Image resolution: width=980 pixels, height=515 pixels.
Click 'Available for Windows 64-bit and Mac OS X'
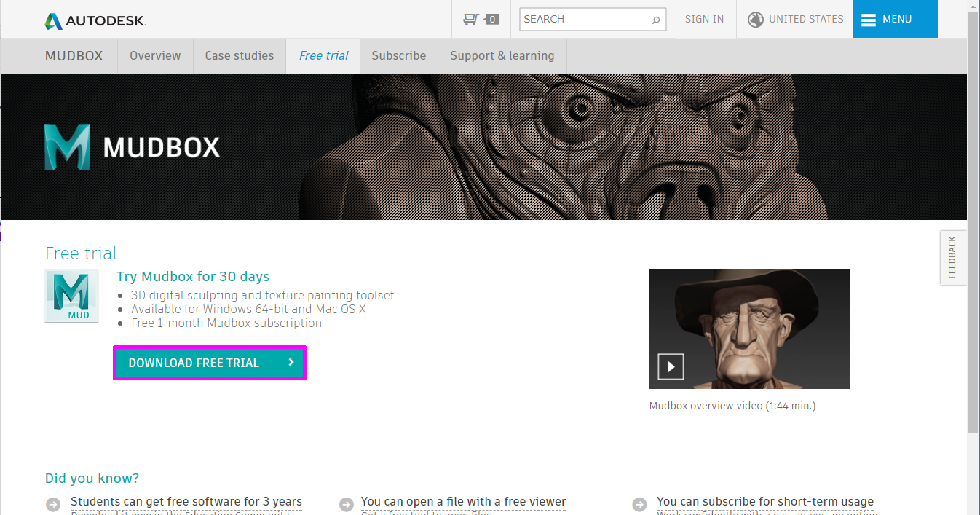tap(248, 310)
